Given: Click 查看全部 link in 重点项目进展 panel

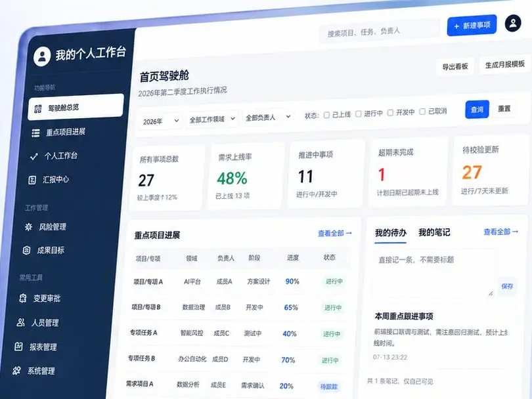Looking at the screenshot, I should pos(334,233).
